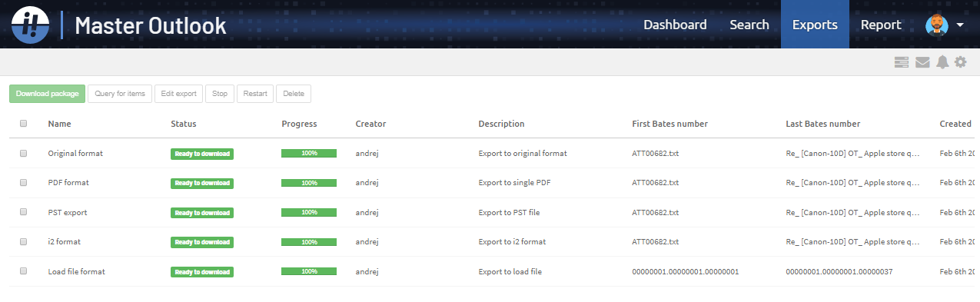Select the 'PDF format' export name
This screenshot has width=980, height=302.
(x=68, y=182)
